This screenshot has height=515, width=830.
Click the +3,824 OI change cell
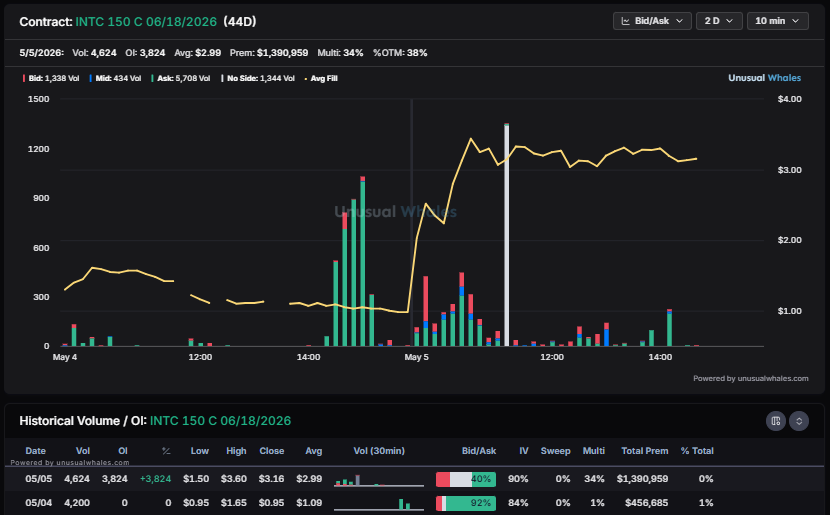point(155,479)
